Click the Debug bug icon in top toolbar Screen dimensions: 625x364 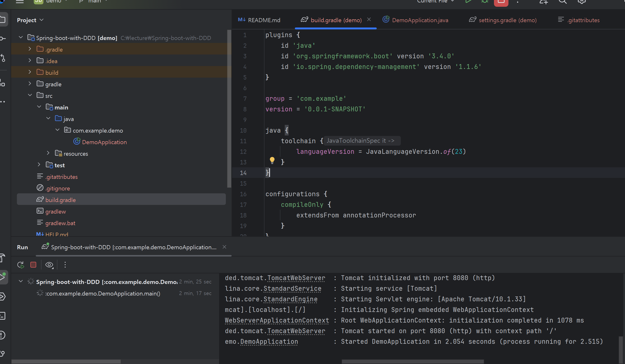pyautogui.click(x=484, y=1)
